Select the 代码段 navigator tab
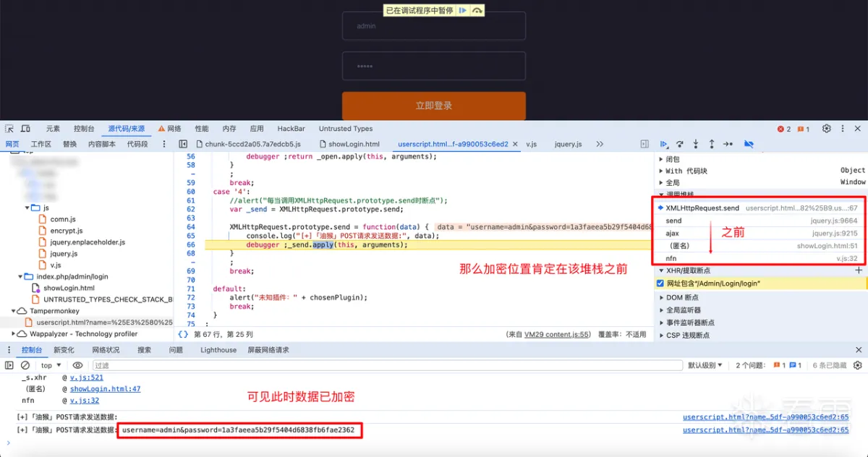Viewport: 868px width, 457px height. point(137,144)
